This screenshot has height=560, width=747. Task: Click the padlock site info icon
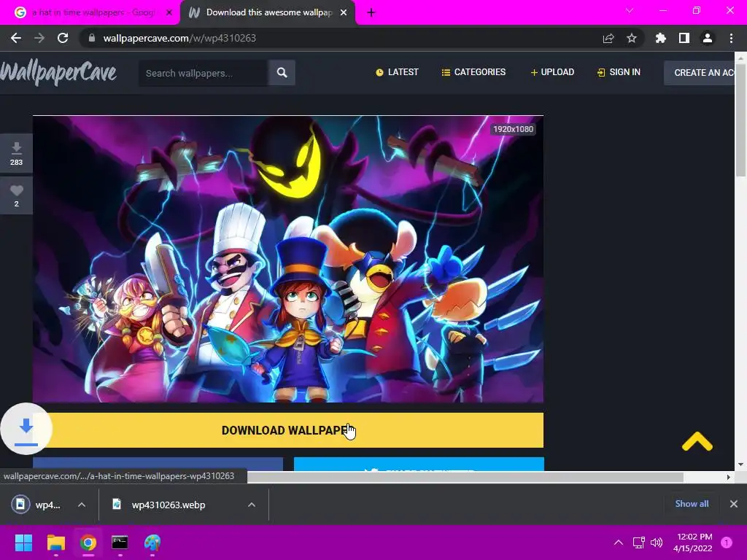(92, 38)
